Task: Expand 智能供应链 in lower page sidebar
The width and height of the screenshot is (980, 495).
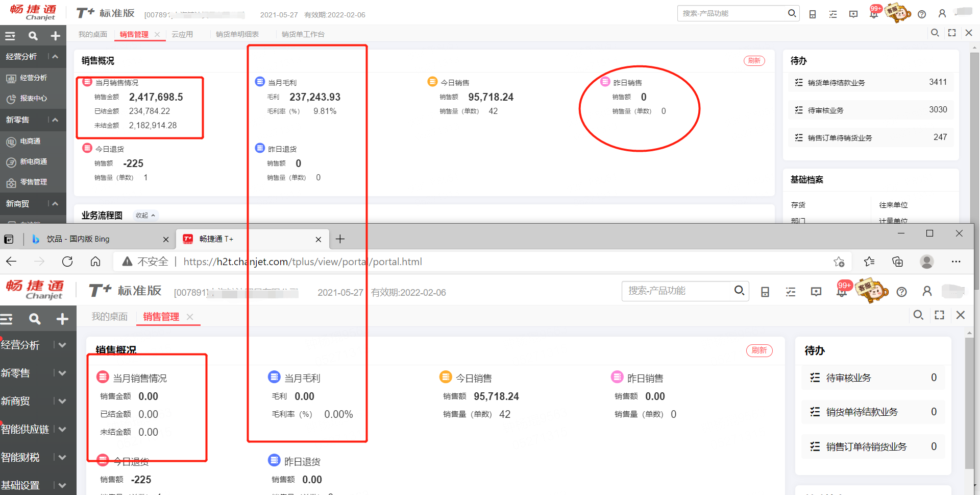Action: [x=62, y=429]
